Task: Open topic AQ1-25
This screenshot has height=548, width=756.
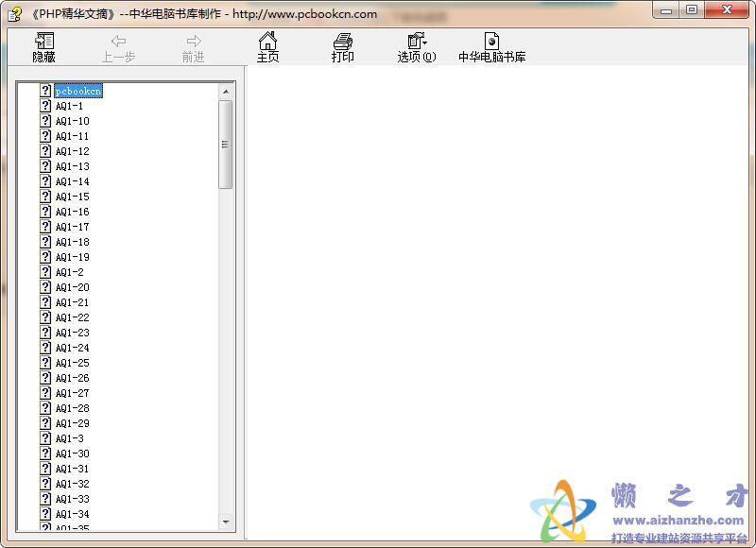Action: click(x=73, y=363)
